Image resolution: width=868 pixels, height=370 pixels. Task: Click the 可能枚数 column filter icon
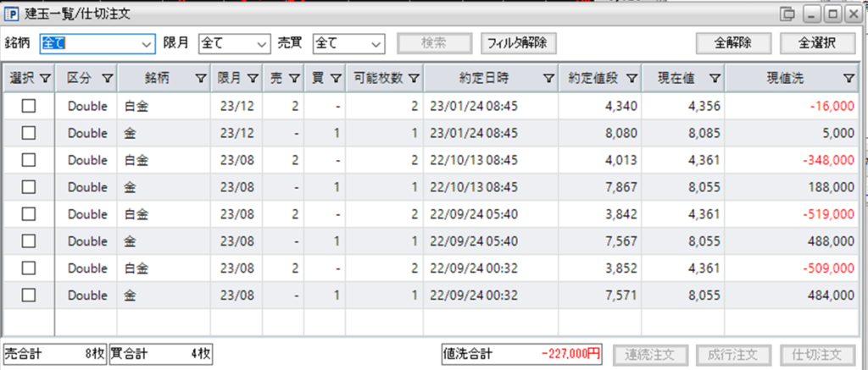click(414, 79)
